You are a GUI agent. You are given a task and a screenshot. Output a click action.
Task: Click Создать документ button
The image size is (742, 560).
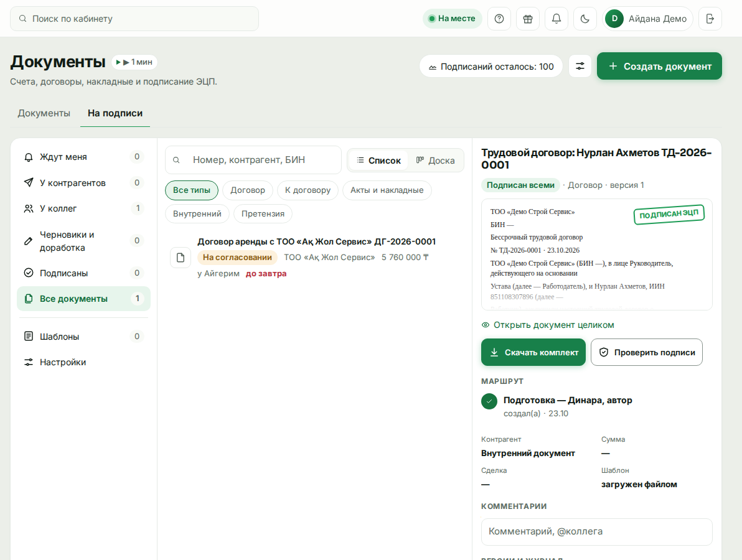click(x=659, y=66)
